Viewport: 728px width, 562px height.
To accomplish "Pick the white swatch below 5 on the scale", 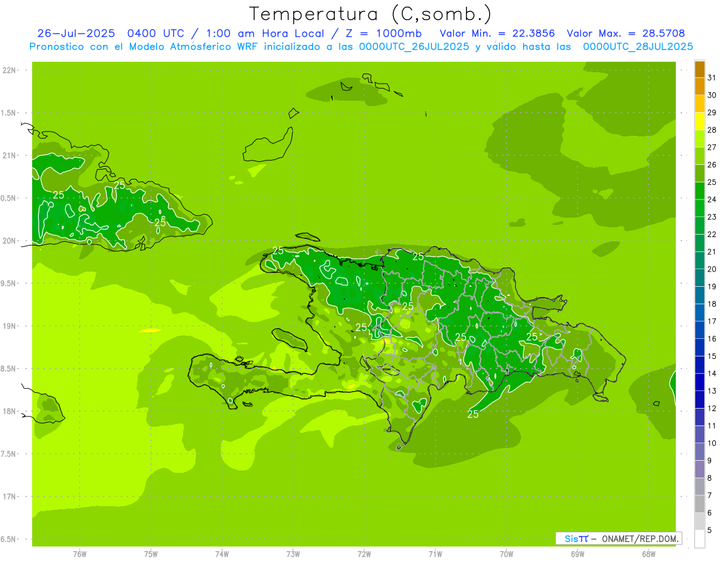I will 699,539.
